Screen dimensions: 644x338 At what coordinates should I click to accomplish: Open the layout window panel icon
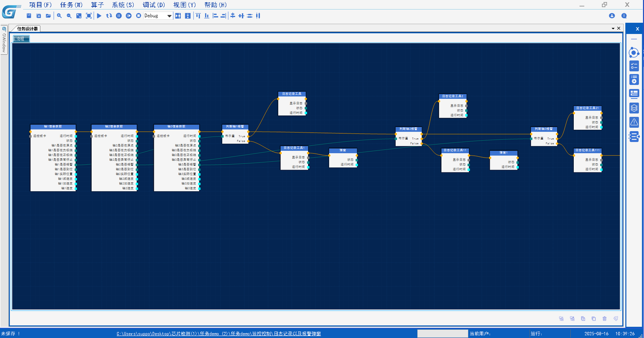click(x=634, y=94)
